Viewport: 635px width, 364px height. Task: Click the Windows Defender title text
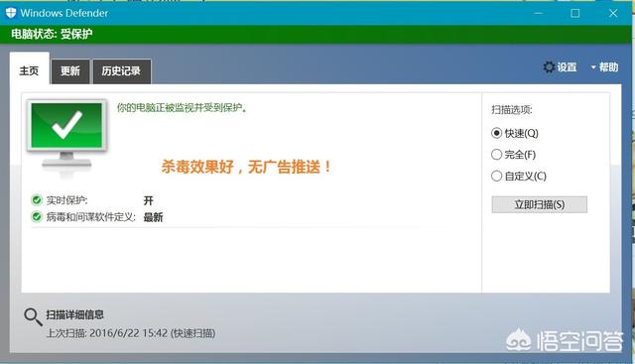tap(64, 13)
